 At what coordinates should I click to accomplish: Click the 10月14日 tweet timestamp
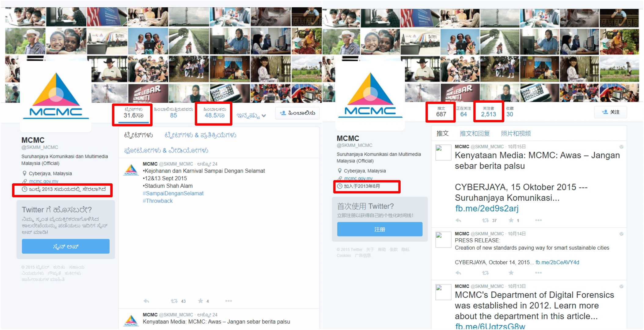click(x=517, y=234)
